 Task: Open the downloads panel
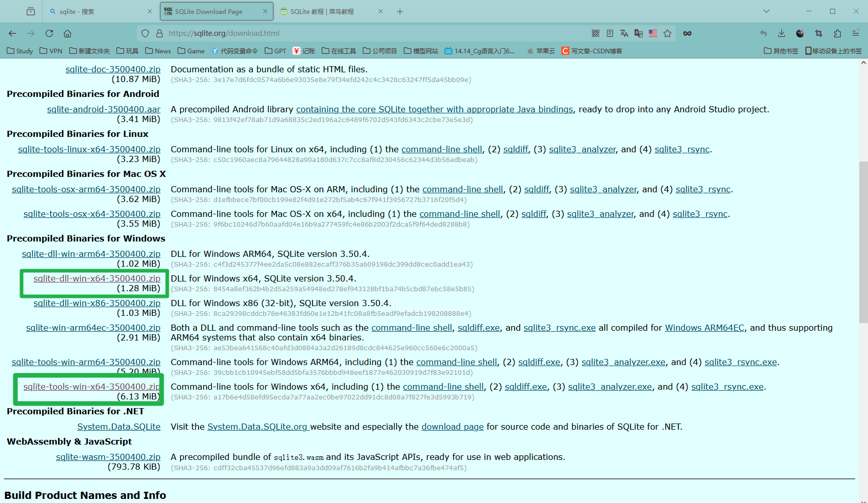[x=782, y=33]
